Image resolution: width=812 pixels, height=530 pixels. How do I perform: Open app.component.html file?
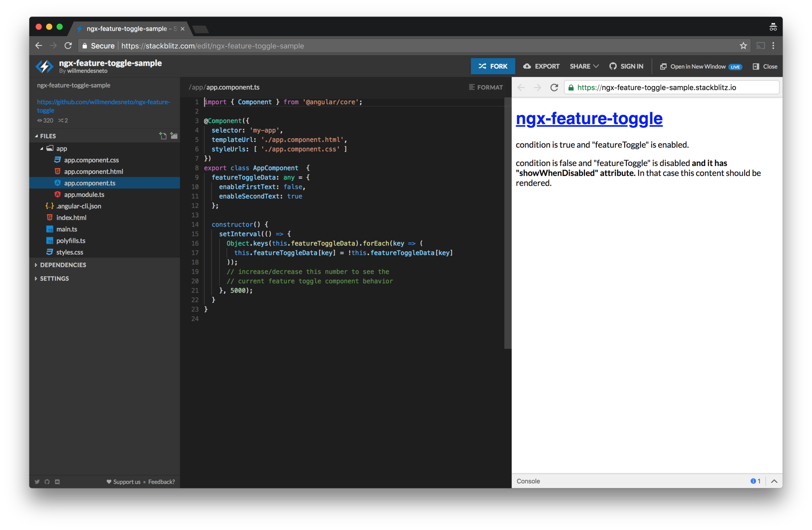point(93,172)
